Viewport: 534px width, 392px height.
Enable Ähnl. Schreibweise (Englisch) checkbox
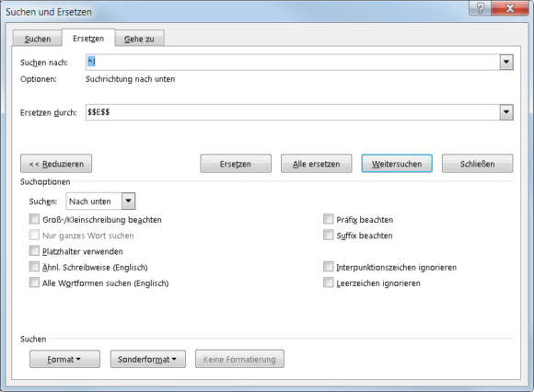pos(34,267)
